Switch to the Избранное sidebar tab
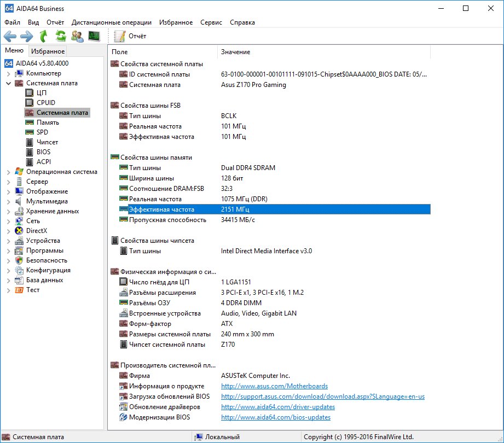Viewport: 504px width, 443px height. coord(48,51)
